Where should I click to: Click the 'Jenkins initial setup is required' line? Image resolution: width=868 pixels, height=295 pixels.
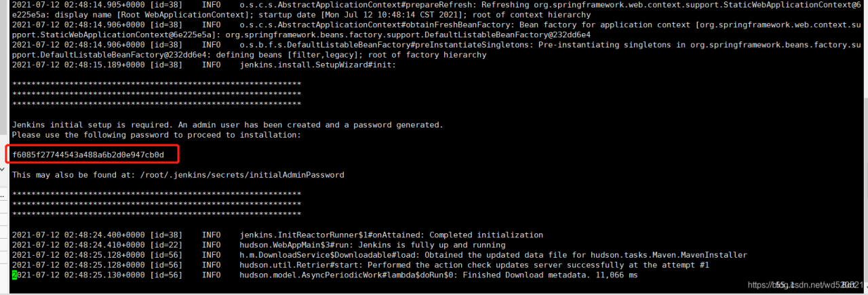(227, 125)
